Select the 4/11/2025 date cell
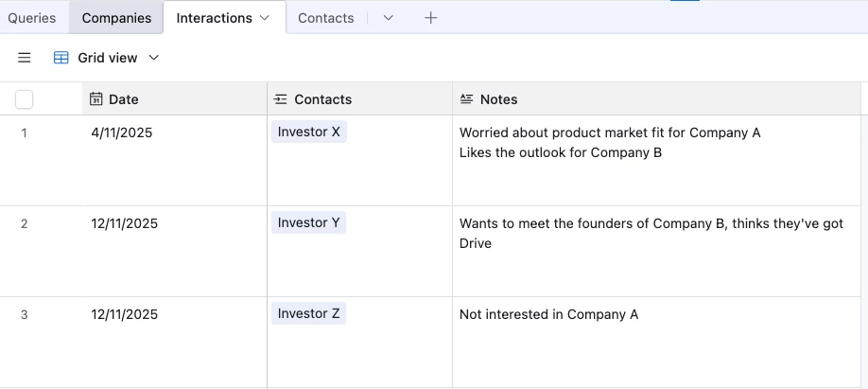This screenshot has width=868, height=389. (122, 133)
